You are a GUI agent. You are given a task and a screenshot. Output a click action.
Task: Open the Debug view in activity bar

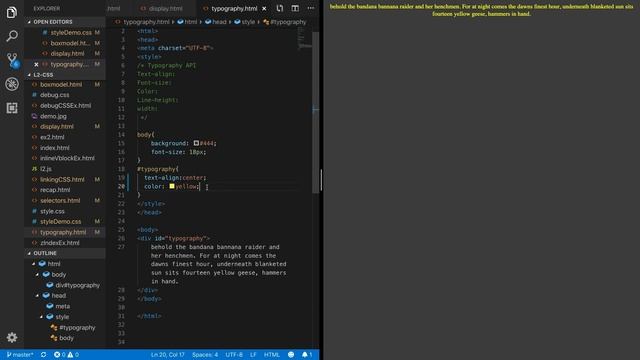point(12,84)
